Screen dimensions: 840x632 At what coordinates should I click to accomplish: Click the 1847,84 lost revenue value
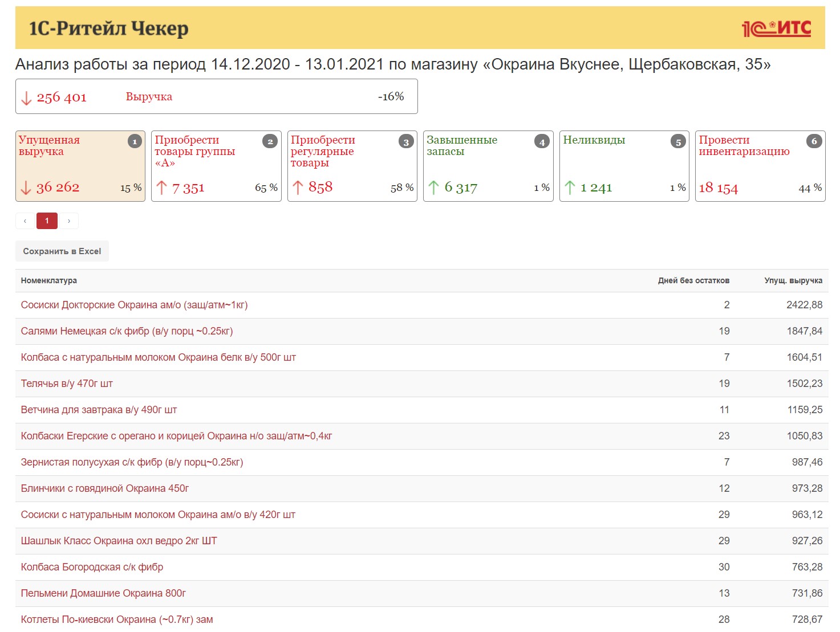(x=805, y=331)
